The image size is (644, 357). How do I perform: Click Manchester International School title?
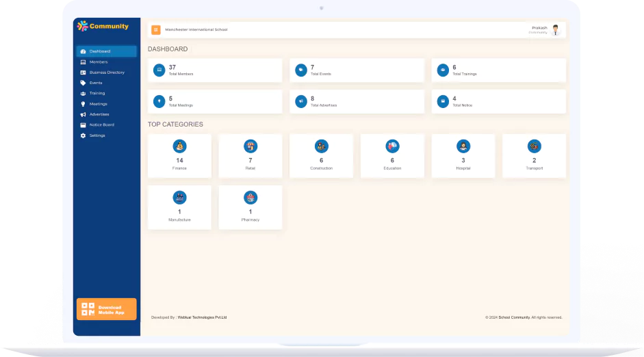tap(196, 29)
